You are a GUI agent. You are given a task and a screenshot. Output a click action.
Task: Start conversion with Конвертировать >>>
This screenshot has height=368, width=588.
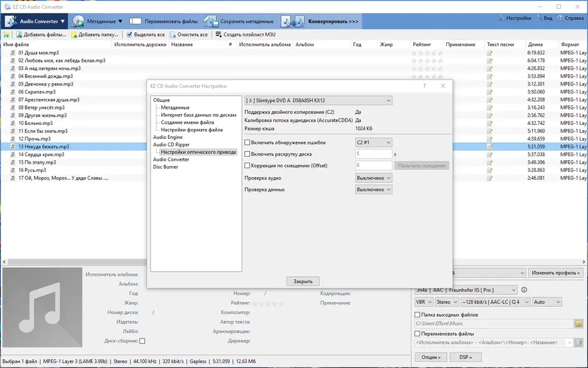coord(320,21)
